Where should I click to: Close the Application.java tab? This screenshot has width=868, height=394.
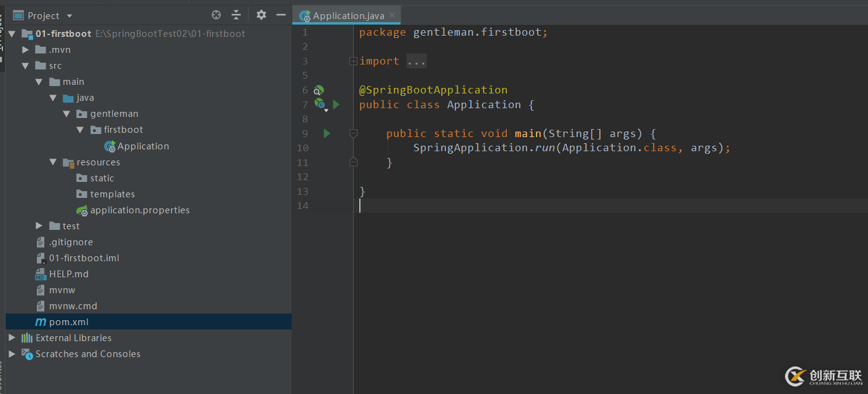point(392,15)
